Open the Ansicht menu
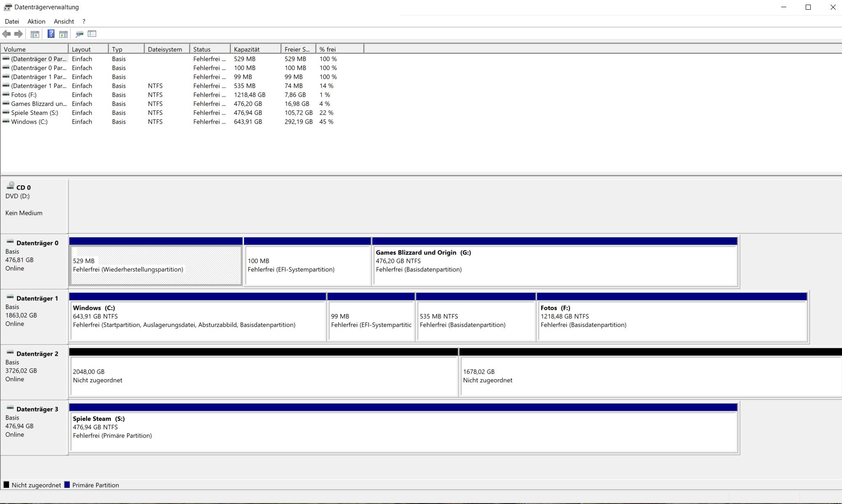The width and height of the screenshot is (842, 504). pyautogui.click(x=64, y=21)
